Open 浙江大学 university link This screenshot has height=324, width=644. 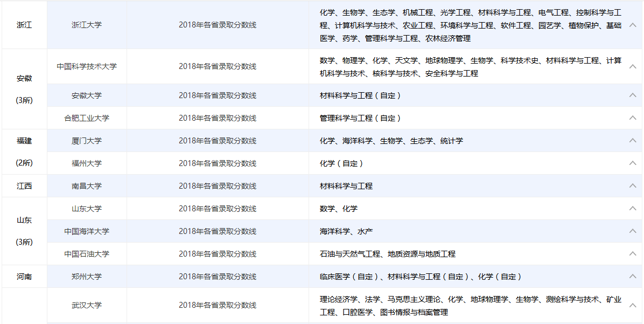click(x=87, y=25)
